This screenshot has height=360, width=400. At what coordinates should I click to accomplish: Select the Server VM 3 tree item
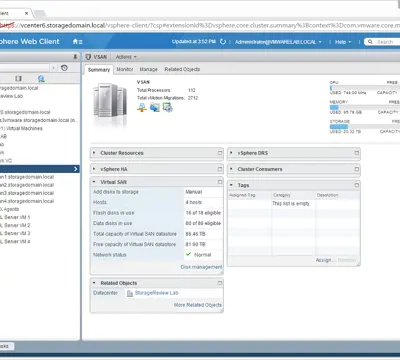click(x=16, y=233)
